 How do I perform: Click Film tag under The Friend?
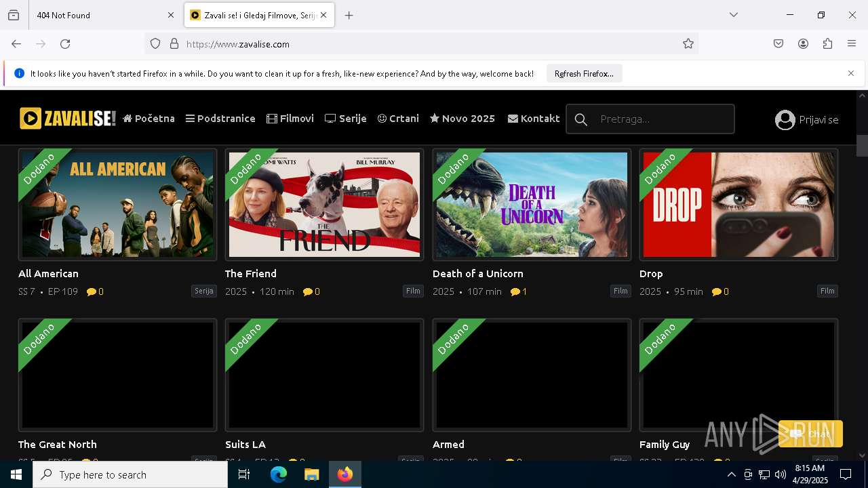pyautogui.click(x=413, y=291)
